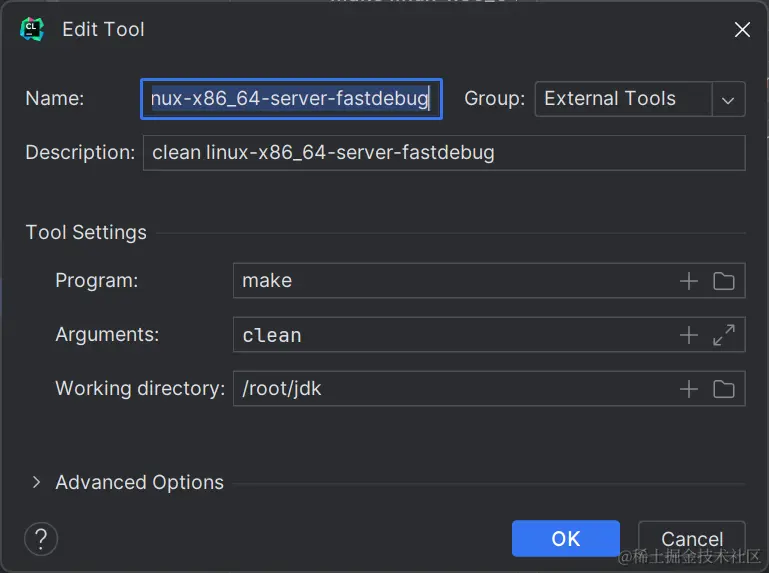This screenshot has width=769, height=573.
Task: Click the insert macro plus icon in Arguments field
Action: click(688, 335)
